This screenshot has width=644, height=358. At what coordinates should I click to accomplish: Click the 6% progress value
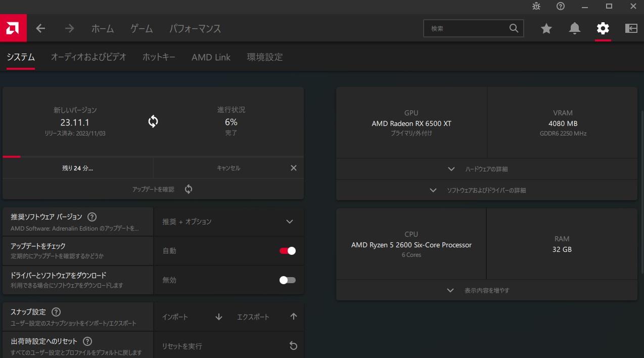coord(231,122)
